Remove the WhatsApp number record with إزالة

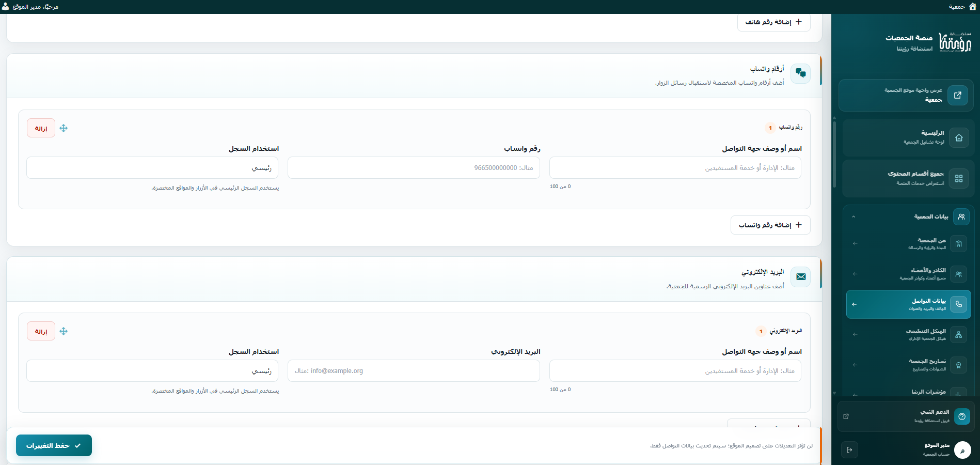click(41, 128)
